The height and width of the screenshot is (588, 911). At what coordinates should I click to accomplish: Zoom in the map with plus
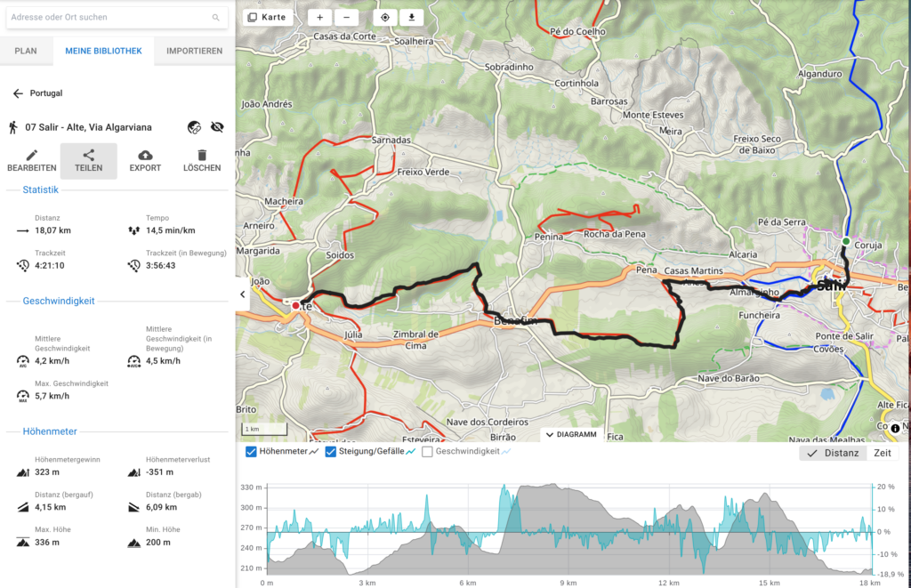(320, 17)
